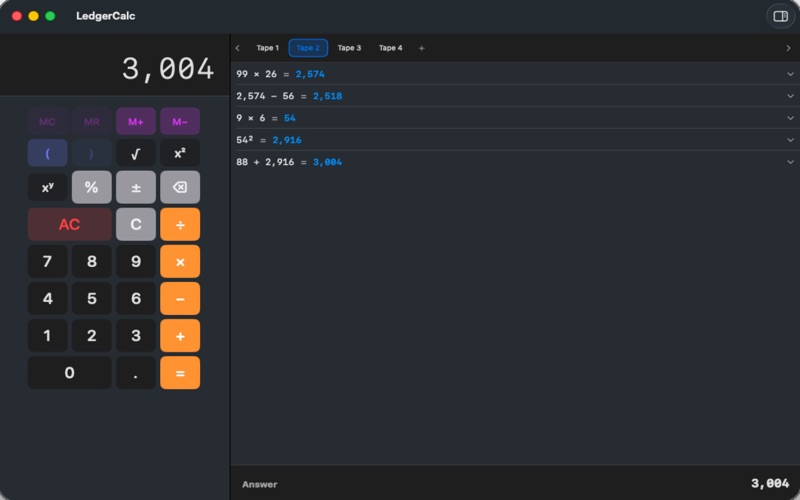Toggle the plus/minus sign key

click(136, 187)
